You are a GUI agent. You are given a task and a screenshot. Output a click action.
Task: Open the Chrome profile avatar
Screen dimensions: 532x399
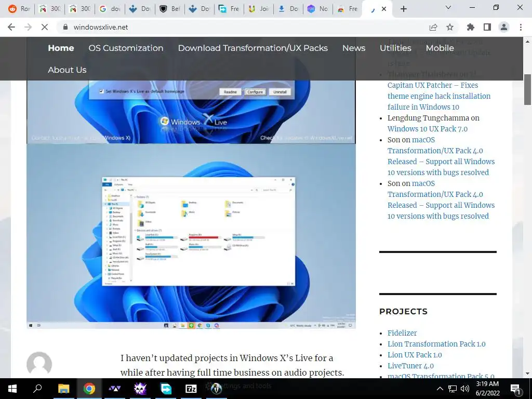pyautogui.click(x=504, y=27)
